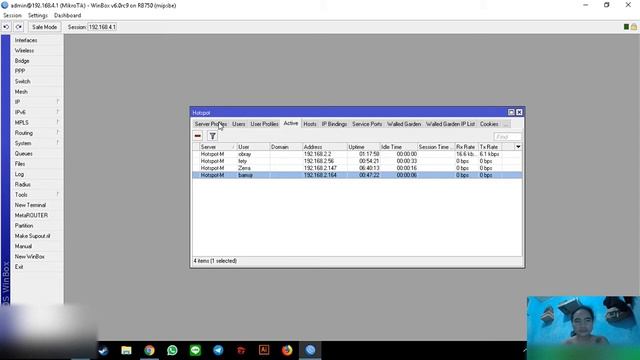Maximize the Hotspot inner window
This screenshot has height=360, width=640.
click(x=511, y=112)
